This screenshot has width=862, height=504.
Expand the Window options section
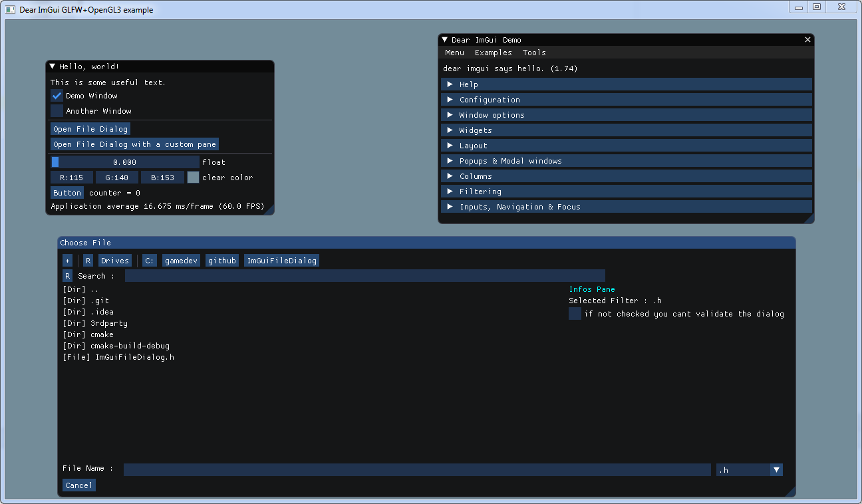point(627,115)
